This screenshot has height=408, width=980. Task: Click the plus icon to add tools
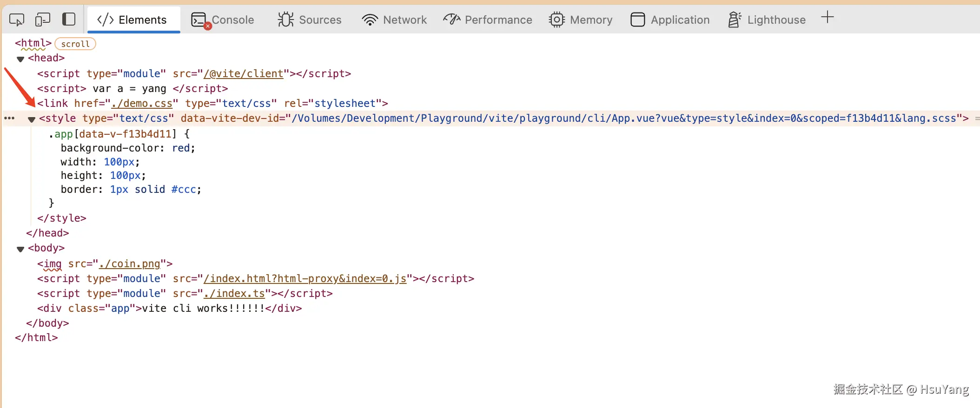pyautogui.click(x=828, y=18)
